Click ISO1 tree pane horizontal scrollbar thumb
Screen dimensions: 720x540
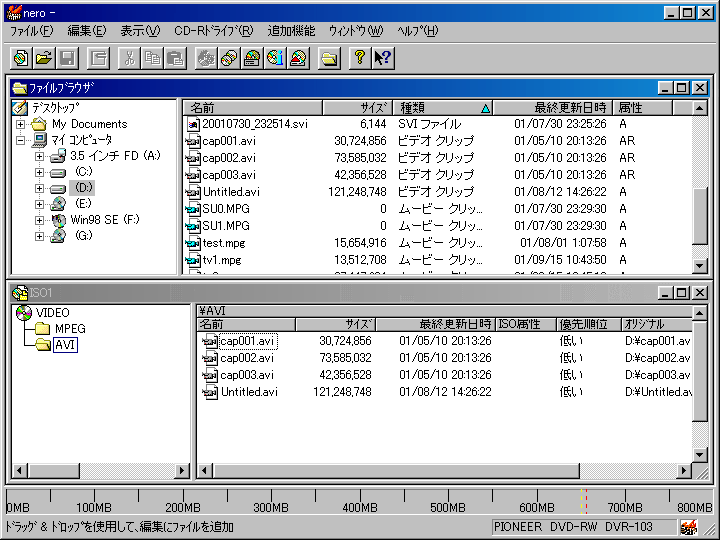click(x=54, y=471)
